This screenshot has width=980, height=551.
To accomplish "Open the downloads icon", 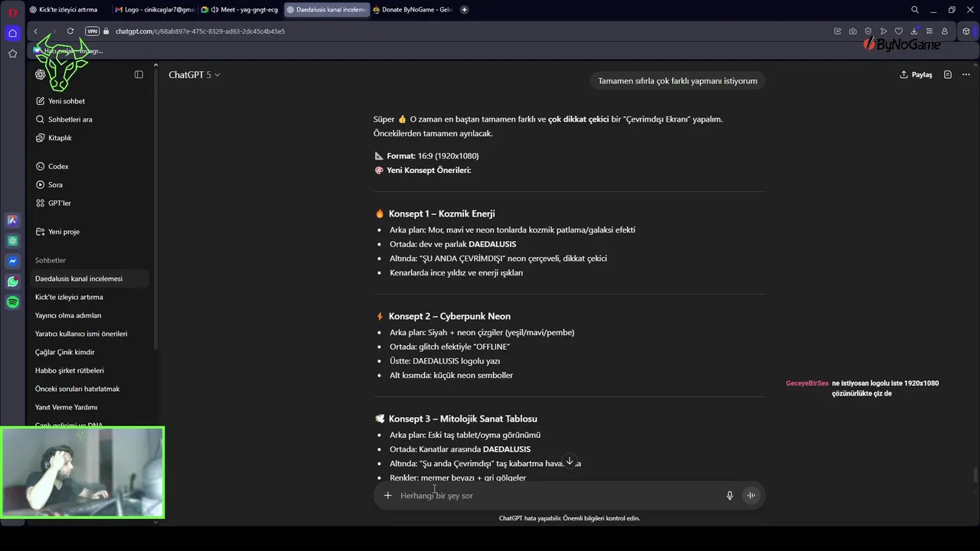I will 914,31.
